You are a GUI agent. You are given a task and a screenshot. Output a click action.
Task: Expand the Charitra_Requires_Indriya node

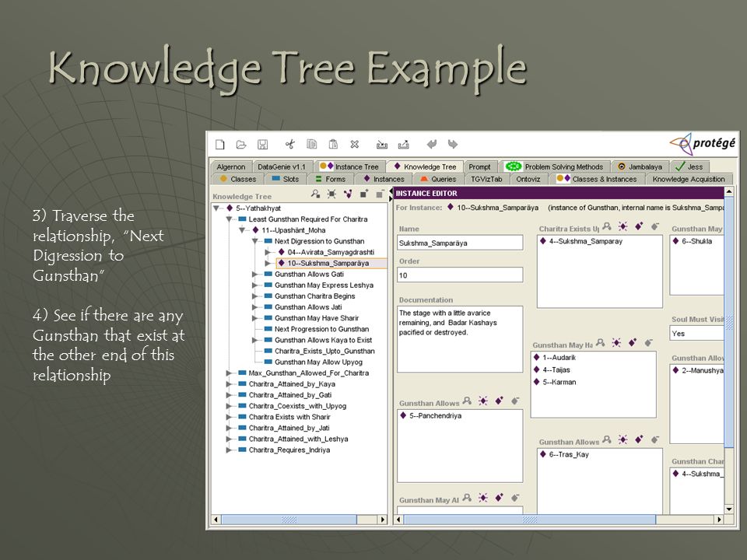pyautogui.click(x=229, y=450)
